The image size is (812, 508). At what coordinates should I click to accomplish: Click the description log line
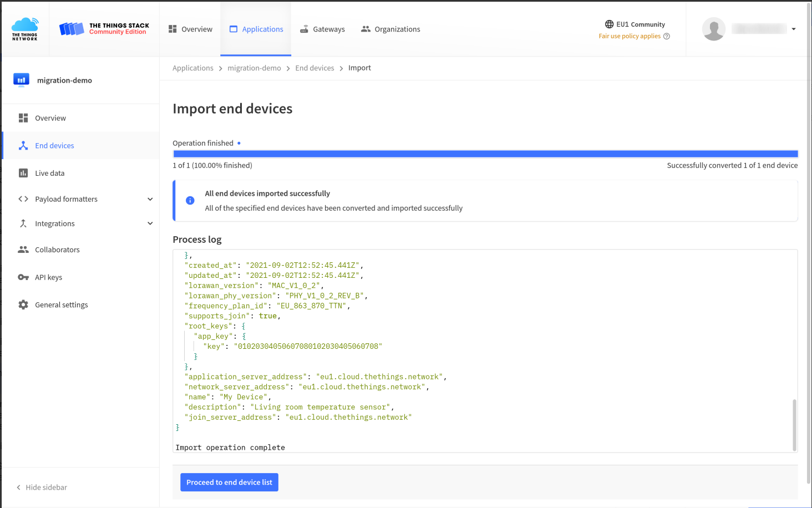290,407
